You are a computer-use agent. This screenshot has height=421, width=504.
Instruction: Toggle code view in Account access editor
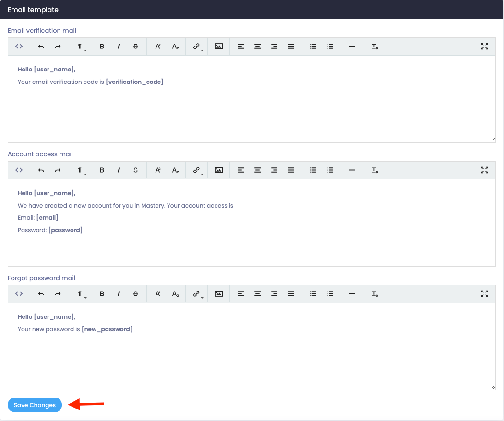coord(19,170)
